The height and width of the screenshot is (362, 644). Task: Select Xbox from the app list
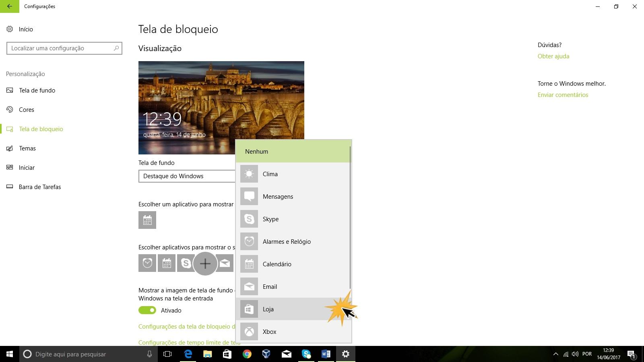pos(293,332)
